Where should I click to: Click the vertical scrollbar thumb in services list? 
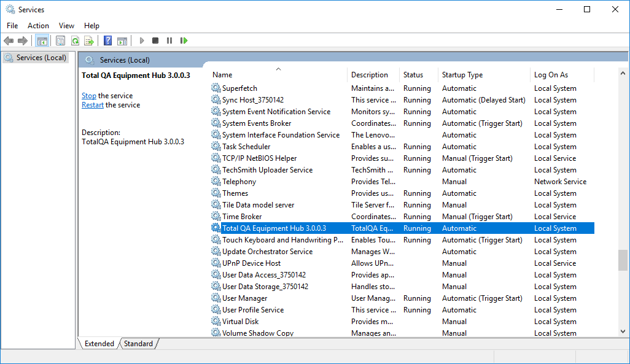tap(623, 260)
